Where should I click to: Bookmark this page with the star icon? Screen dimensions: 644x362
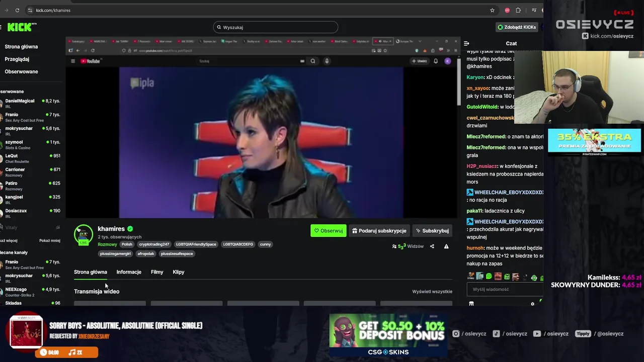tap(492, 10)
